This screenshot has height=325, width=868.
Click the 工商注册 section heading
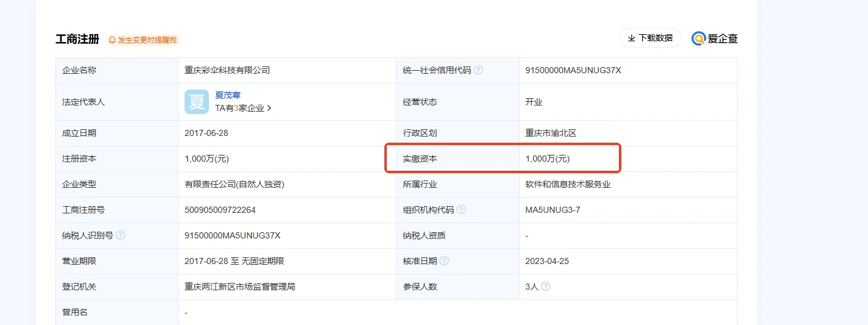(x=77, y=39)
